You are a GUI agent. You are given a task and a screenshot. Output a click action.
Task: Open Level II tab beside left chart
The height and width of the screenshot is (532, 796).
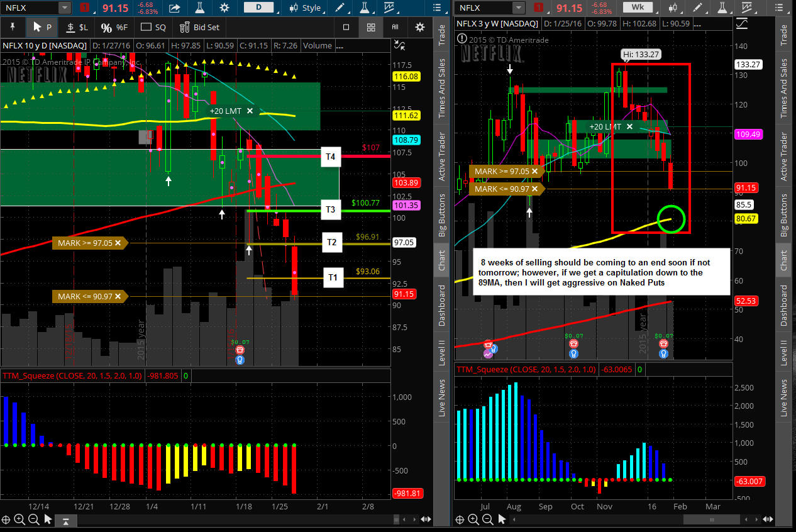(x=441, y=353)
